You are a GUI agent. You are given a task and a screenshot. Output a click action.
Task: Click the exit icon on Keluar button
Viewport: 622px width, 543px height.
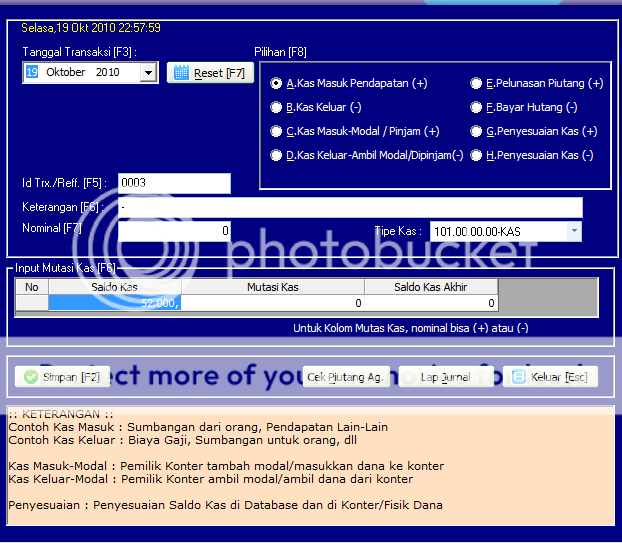518,376
